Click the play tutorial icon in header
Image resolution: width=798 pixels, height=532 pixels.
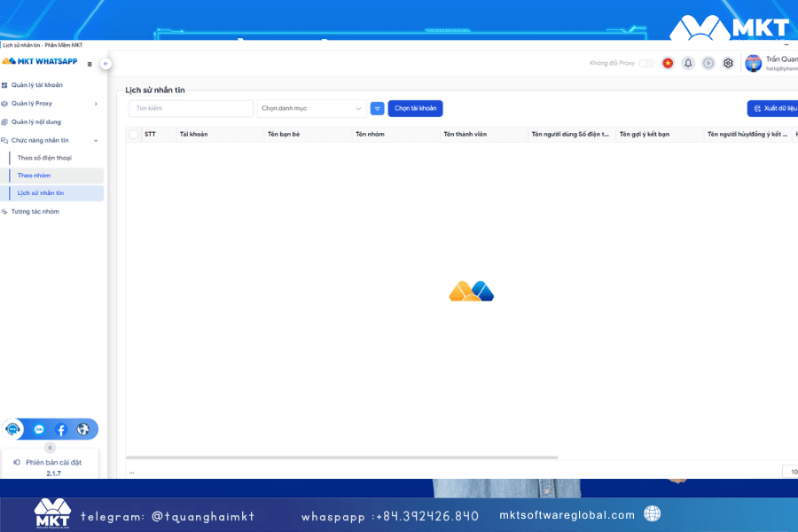point(708,63)
